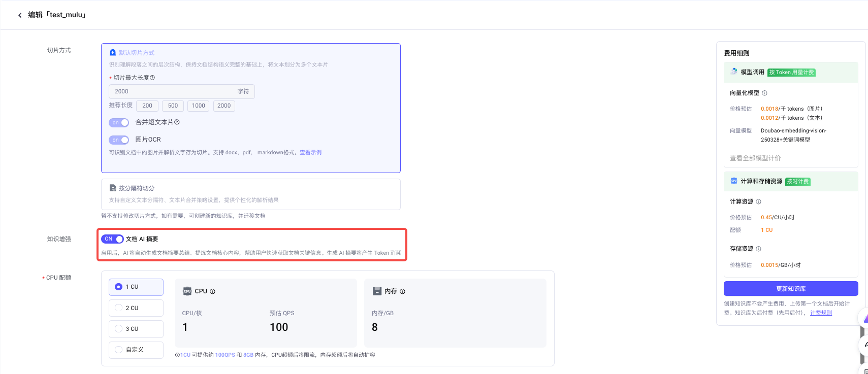Viewport: 868px width, 374px height.
Task: Click the 内存 memory icon
Action: pos(377,291)
